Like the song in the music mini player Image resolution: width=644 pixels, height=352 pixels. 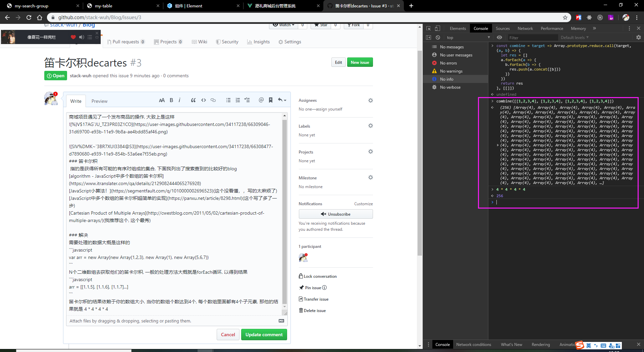point(73,37)
